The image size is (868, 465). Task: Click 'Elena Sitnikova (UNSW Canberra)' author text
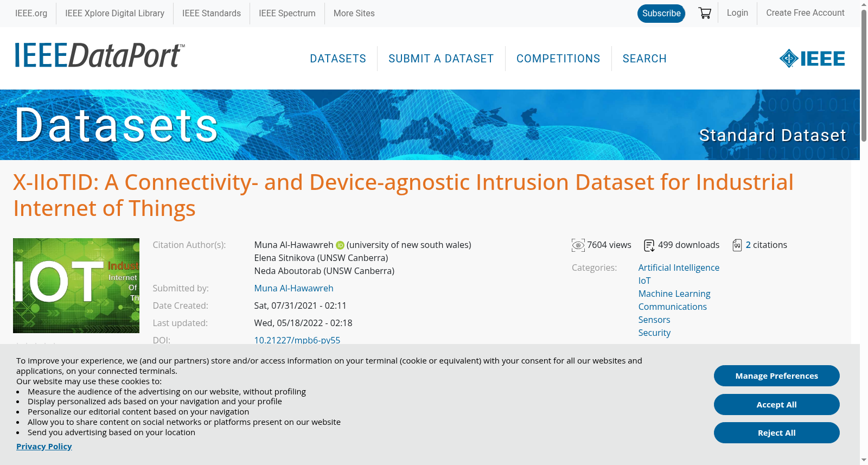click(321, 258)
